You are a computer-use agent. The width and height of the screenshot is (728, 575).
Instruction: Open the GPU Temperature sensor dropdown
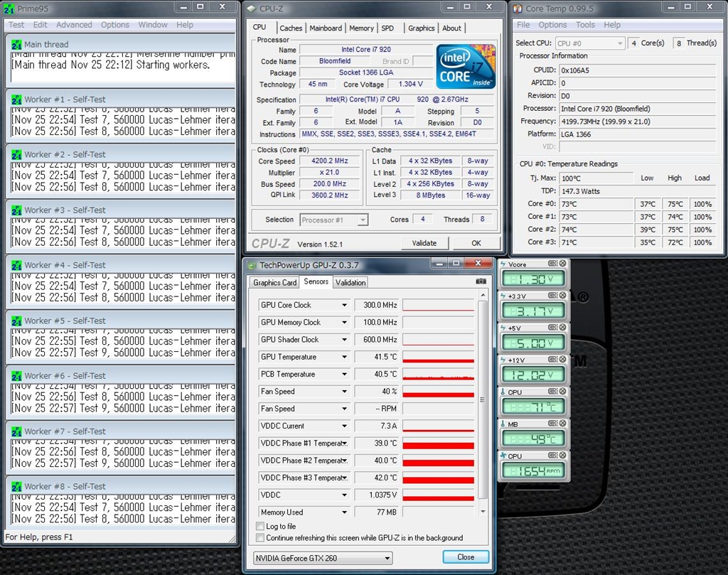click(x=345, y=357)
